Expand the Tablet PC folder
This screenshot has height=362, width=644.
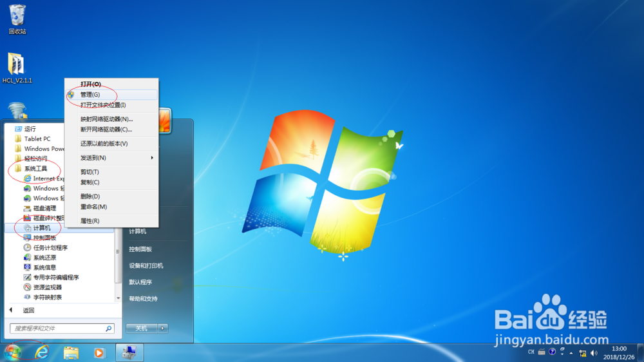tap(37, 139)
